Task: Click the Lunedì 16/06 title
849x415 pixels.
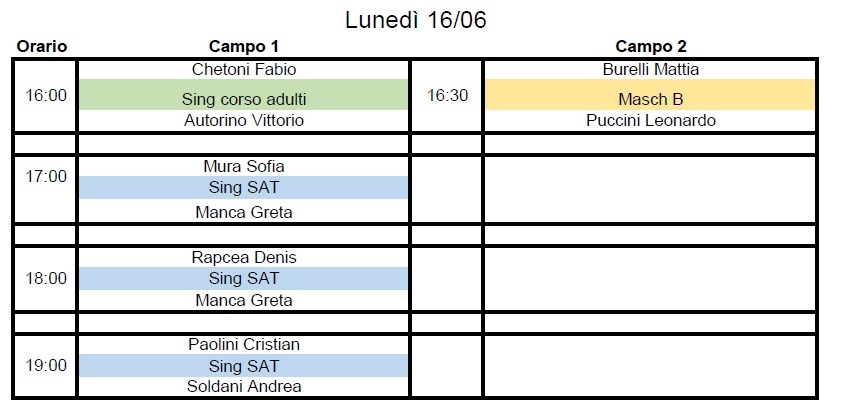Action: coord(416,21)
